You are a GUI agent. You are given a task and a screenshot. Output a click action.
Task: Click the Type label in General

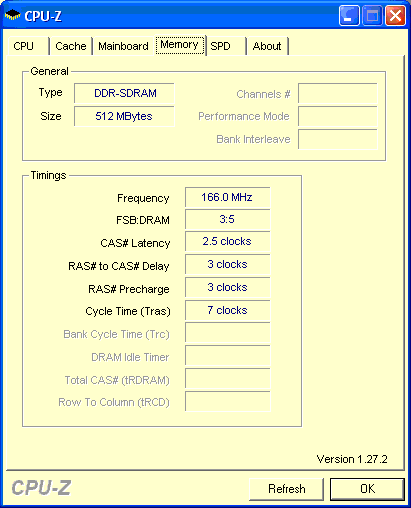[x=50, y=92]
